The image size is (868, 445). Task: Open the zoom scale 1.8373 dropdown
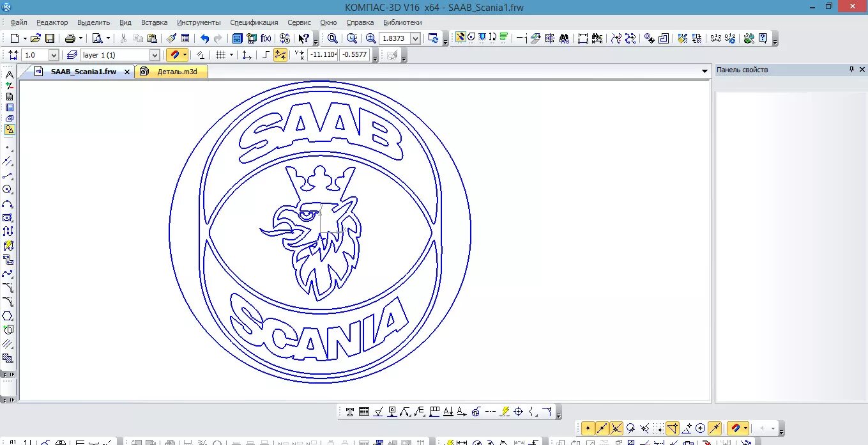pos(415,38)
